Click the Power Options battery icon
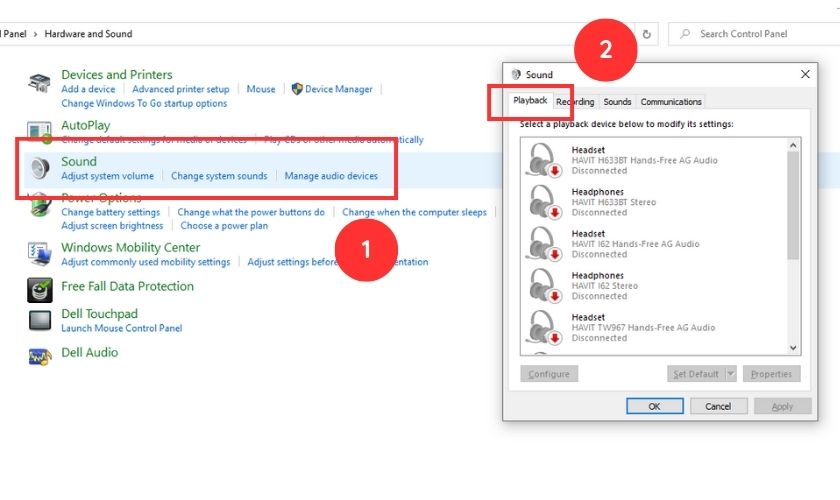The height and width of the screenshot is (500, 840). click(x=40, y=206)
